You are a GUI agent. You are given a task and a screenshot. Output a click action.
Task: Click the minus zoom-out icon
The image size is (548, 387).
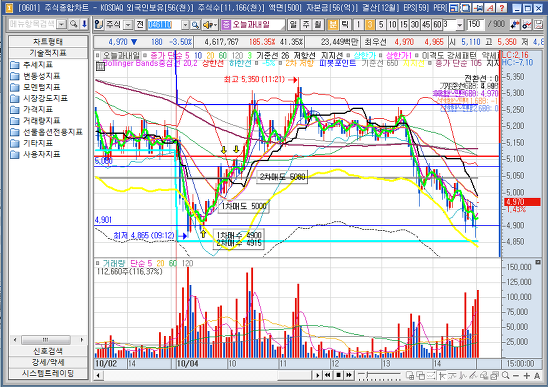tap(516, 376)
